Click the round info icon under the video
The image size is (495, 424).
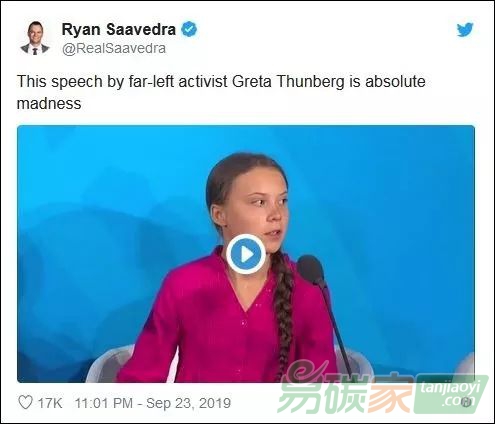466,403
